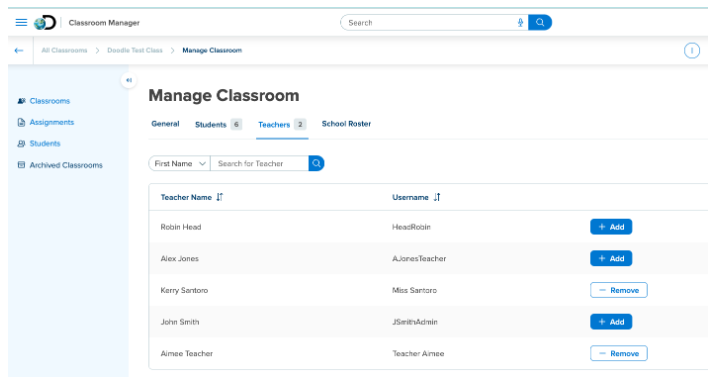This screenshot has height=381, width=722.
Task: Add Robin Head as teacher
Action: tap(611, 227)
